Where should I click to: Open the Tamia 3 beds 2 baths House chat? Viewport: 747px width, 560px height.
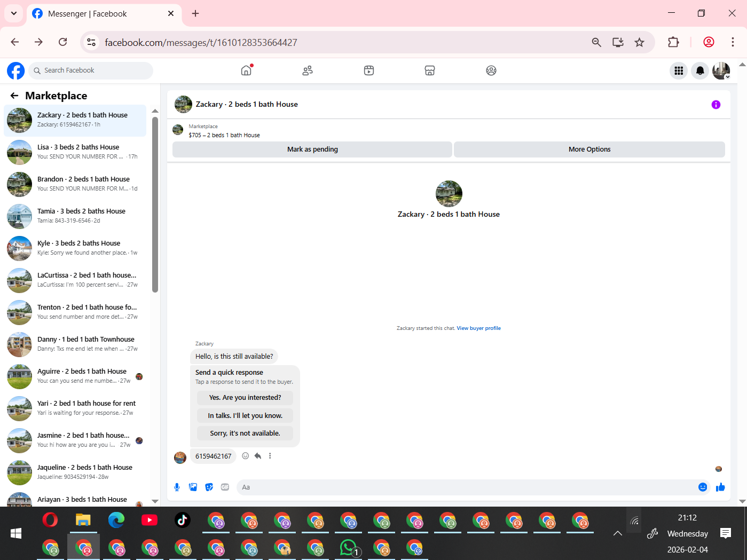click(x=75, y=216)
